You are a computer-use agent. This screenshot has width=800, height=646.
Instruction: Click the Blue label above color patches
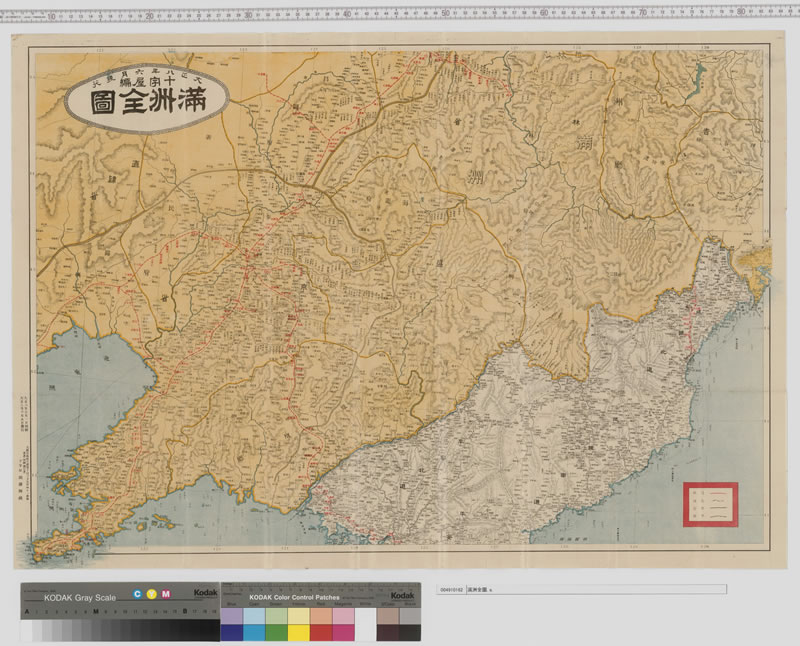231,605
